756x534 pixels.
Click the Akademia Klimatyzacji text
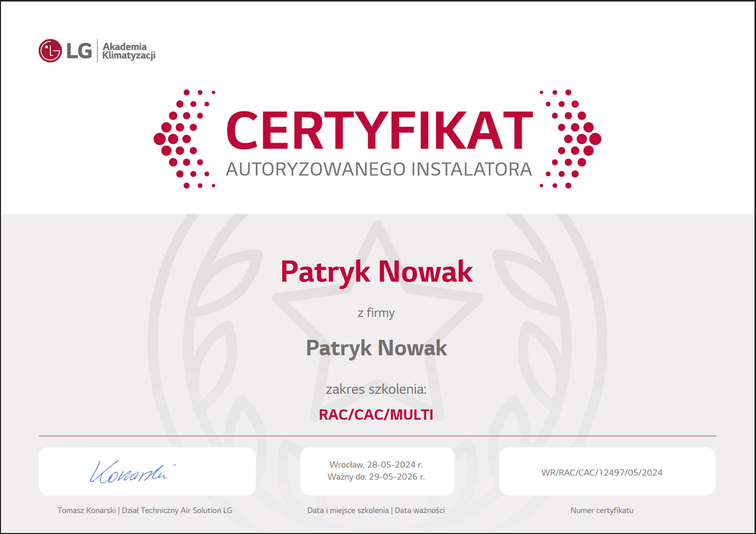tap(129, 51)
